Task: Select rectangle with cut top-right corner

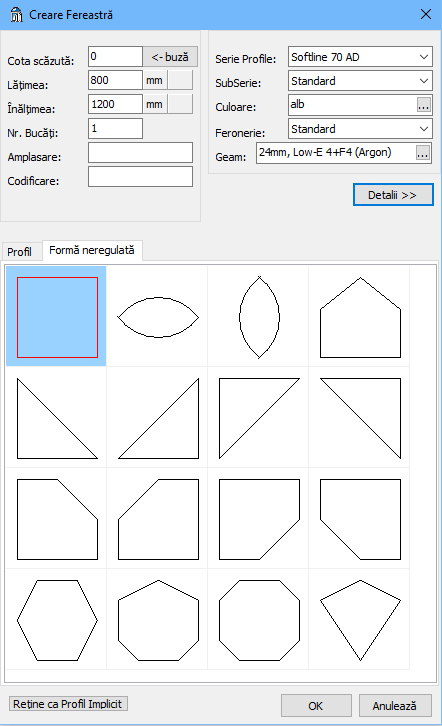Action: (56, 519)
